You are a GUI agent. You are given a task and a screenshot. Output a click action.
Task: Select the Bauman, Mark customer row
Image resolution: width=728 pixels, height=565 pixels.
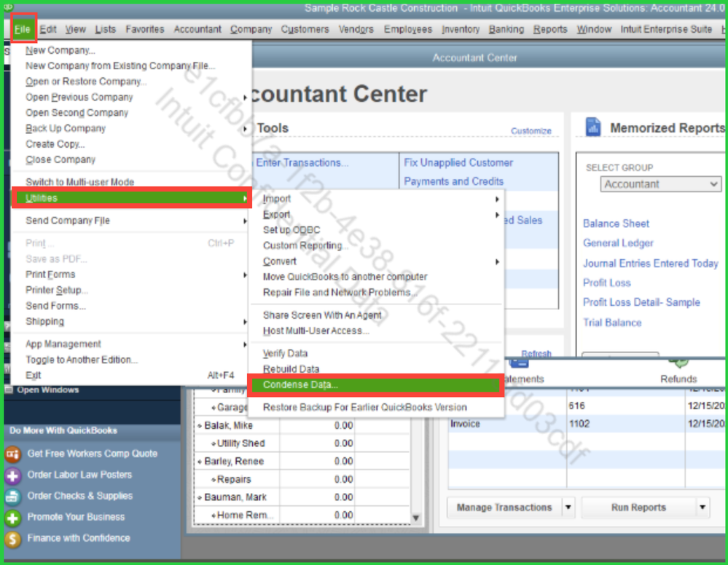click(302, 497)
